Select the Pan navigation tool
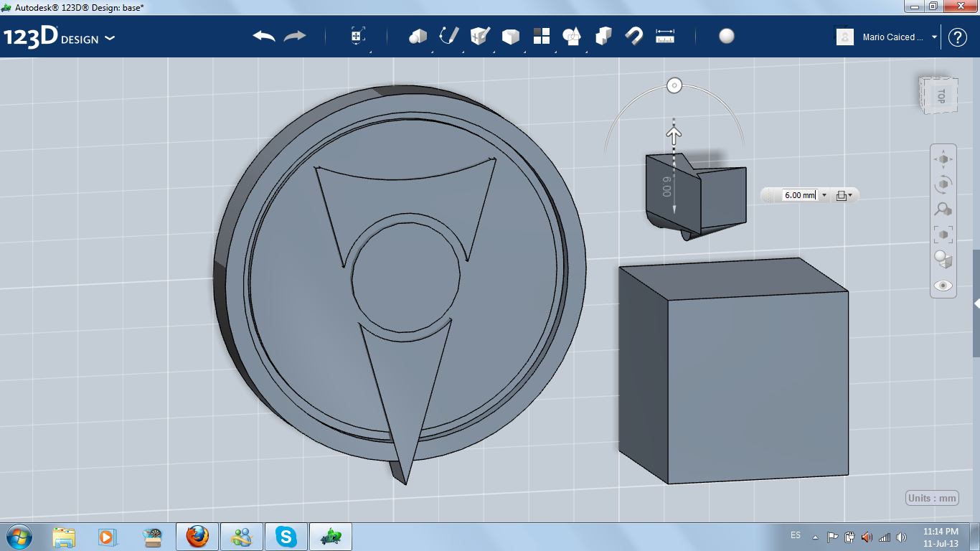 coord(943,159)
